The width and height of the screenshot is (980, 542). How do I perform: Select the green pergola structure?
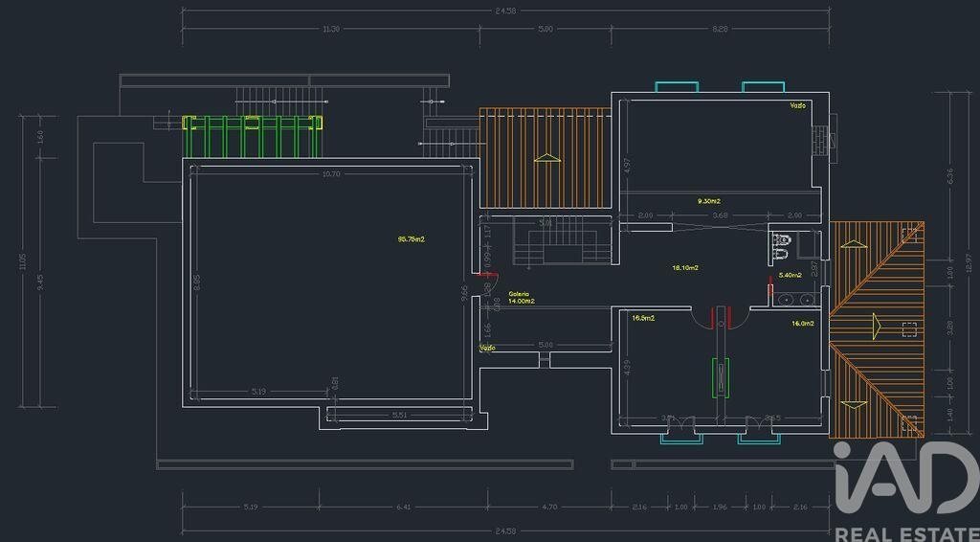click(252, 136)
